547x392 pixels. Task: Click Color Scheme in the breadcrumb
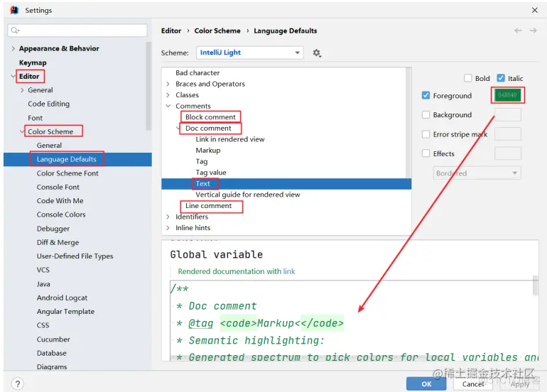tap(217, 31)
